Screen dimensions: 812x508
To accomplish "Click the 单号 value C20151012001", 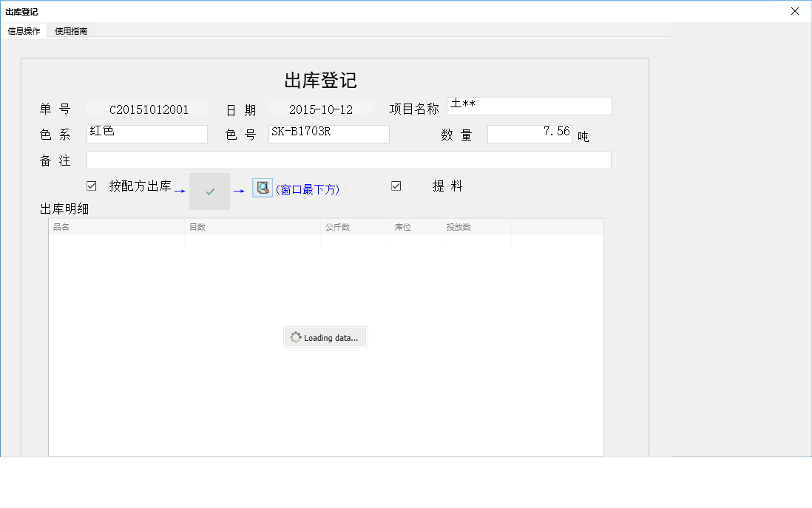I will click(148, 109).
